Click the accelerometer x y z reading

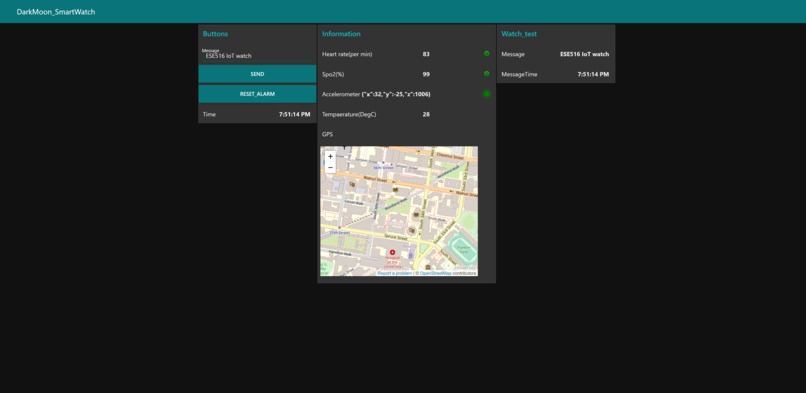(x=396, y=95)
